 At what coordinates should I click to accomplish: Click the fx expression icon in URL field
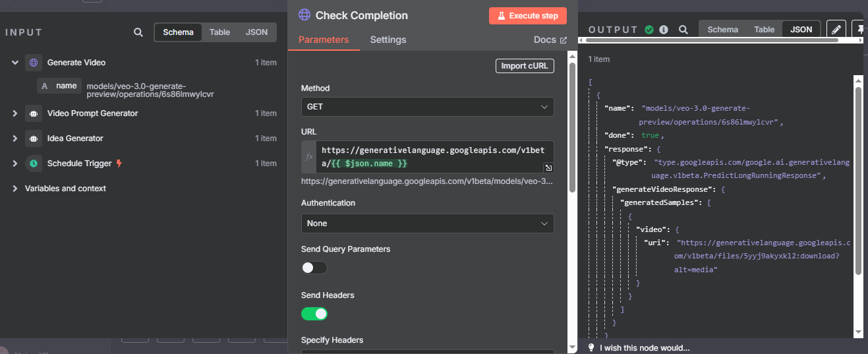pyautogui.click(x=309, y=157)
